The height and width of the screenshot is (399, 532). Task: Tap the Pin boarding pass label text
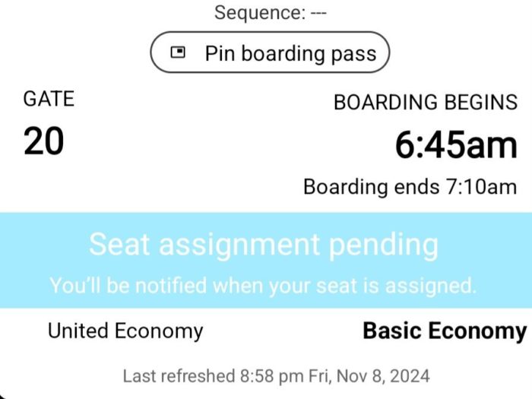pyautogui.click(x=290, y=53)
